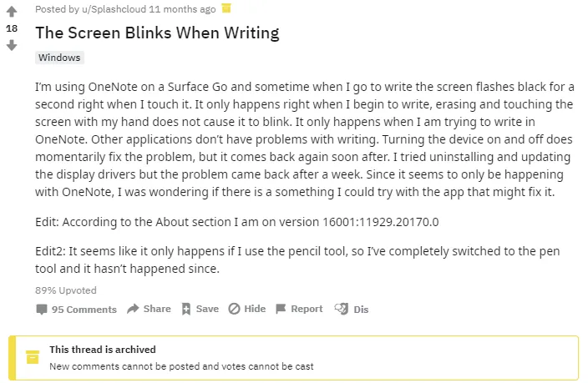Hide the post using the circle-slash icon
The height and width of the screenshot is (383, 588).
[234, 309]
